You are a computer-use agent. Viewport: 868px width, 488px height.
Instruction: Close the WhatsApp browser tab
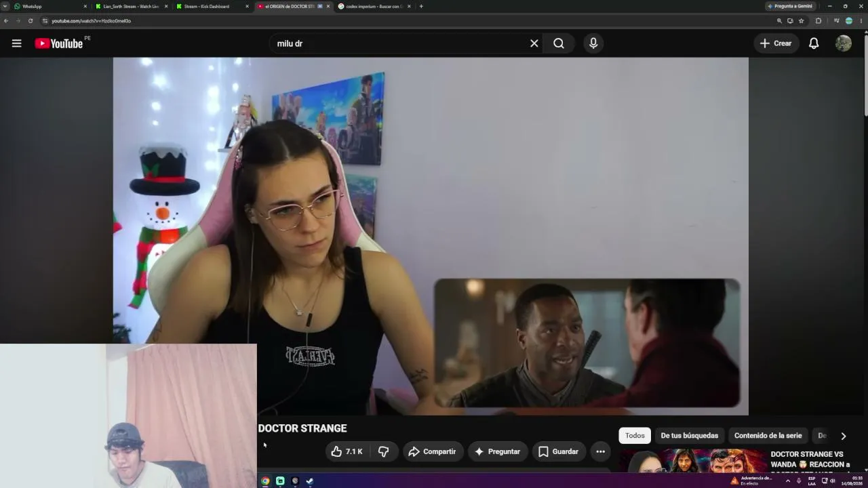tap(85, 6)
